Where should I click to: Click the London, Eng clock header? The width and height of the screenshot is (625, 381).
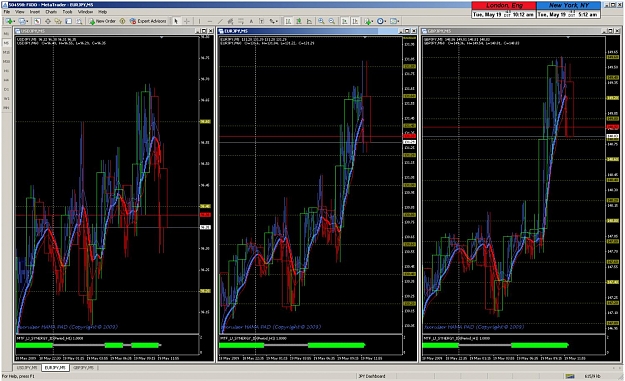tap(503, 6)
